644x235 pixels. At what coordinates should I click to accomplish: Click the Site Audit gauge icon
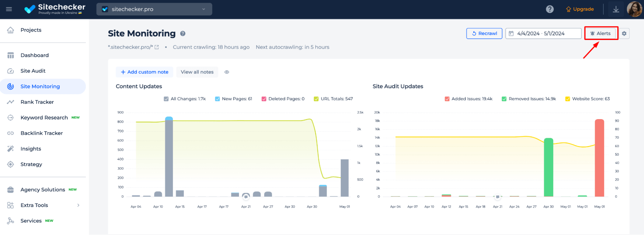(11, 71)
